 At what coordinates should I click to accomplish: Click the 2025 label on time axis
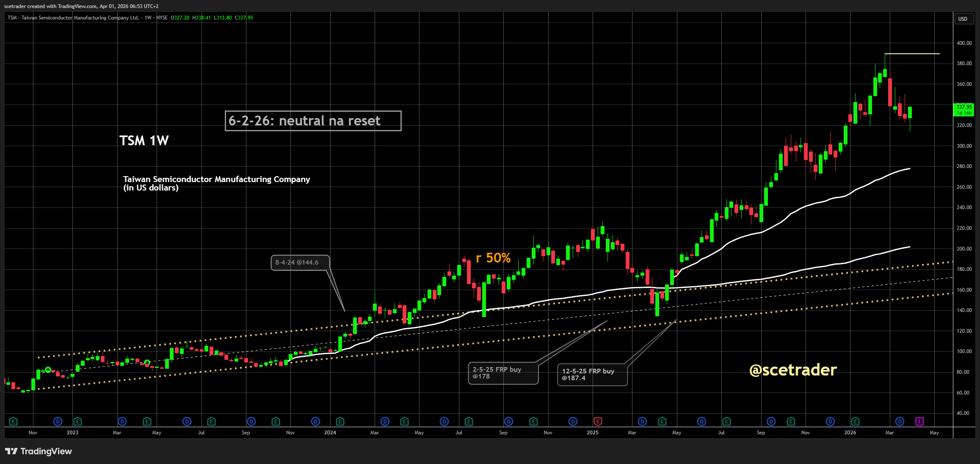(592, 433)
